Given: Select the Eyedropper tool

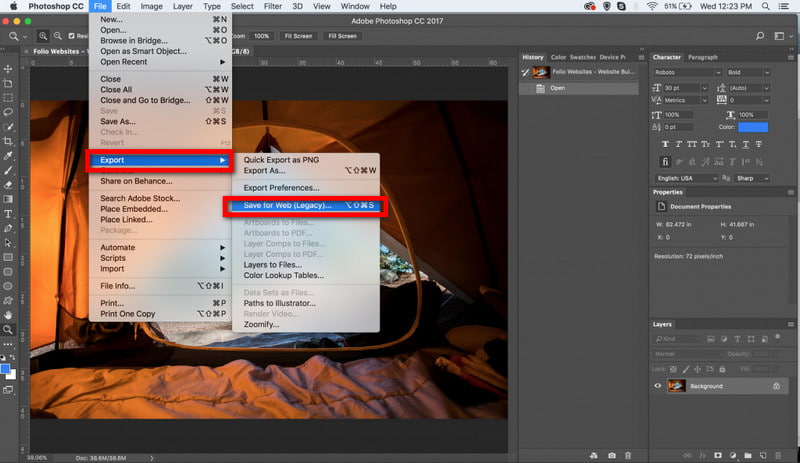Looking at the screenshot, I should click(8, 156).
